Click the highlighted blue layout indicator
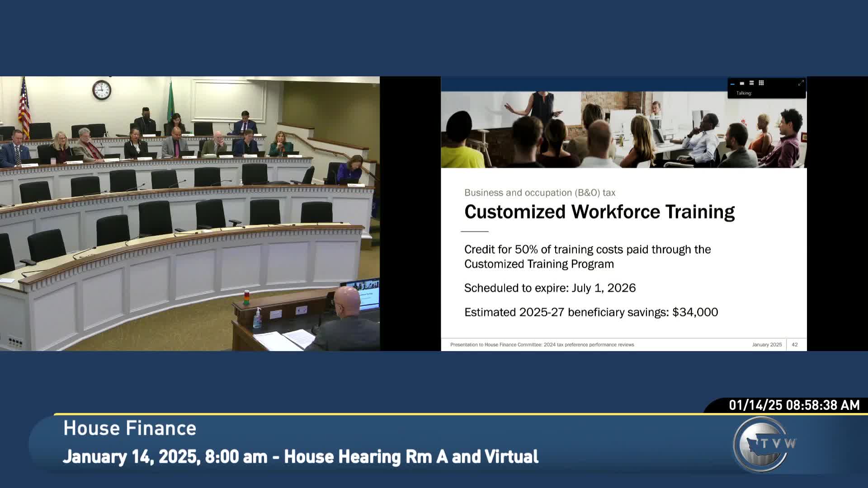 pyautogui.click(x=732, y=84)
